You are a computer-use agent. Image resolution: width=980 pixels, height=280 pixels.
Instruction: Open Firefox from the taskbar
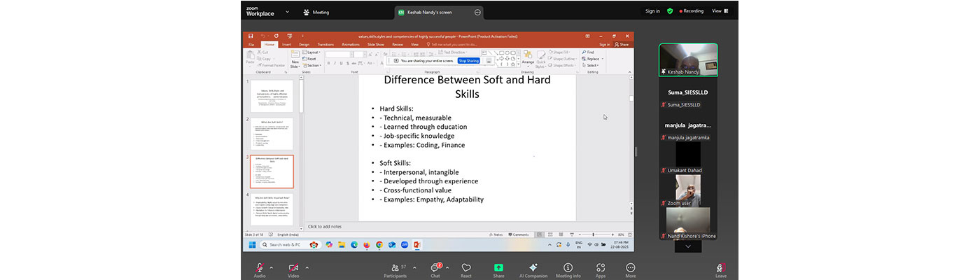coord(367,245)
